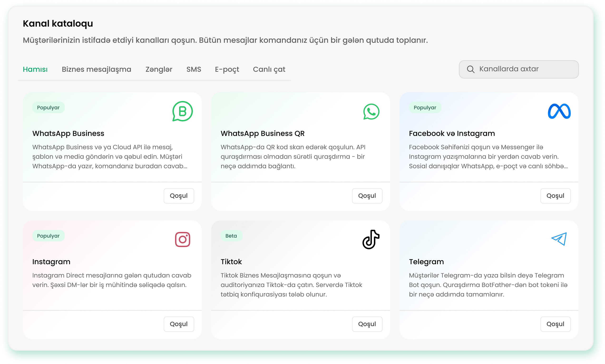
Task: Click Qoşul on the Instagram card
Action: point(179,324)
